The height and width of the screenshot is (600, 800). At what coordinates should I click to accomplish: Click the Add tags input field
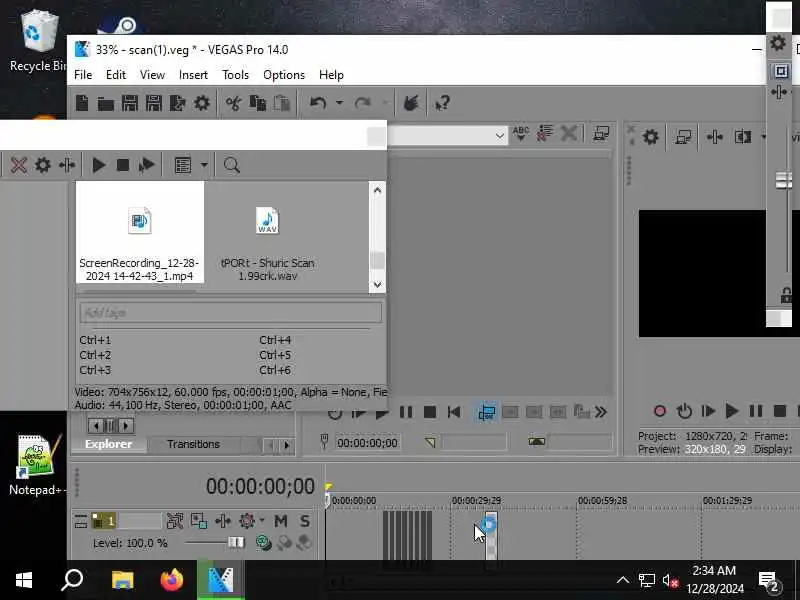tap(231, 312)
